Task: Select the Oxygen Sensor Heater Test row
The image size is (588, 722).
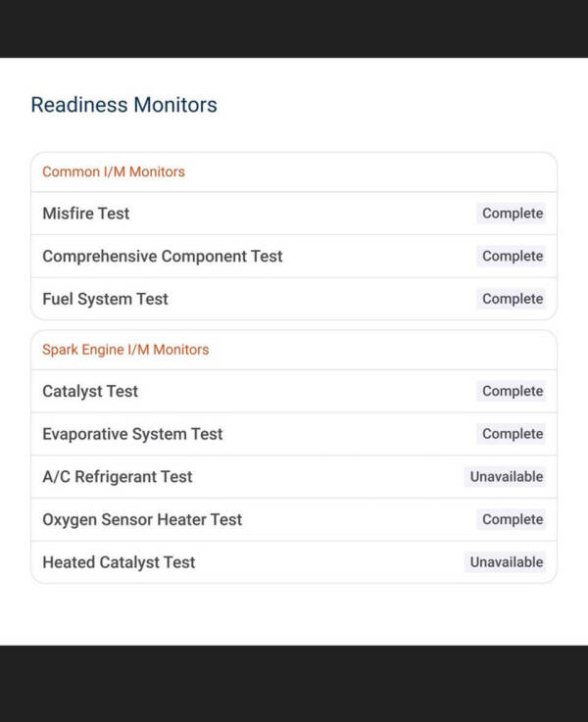Action: [x=294, y=519]
